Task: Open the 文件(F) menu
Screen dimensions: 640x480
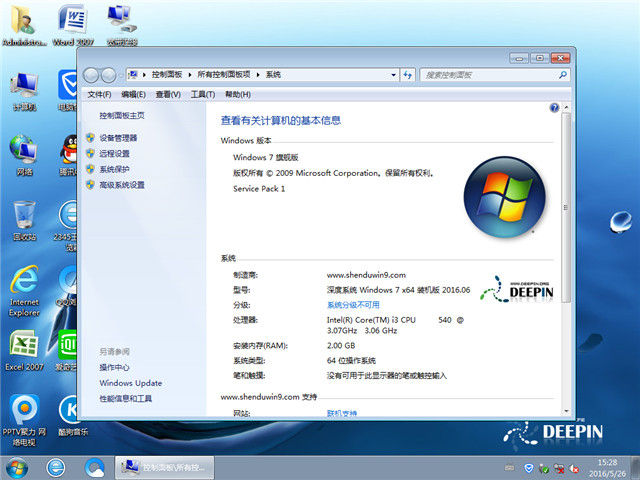Action: tap(98, 94)
